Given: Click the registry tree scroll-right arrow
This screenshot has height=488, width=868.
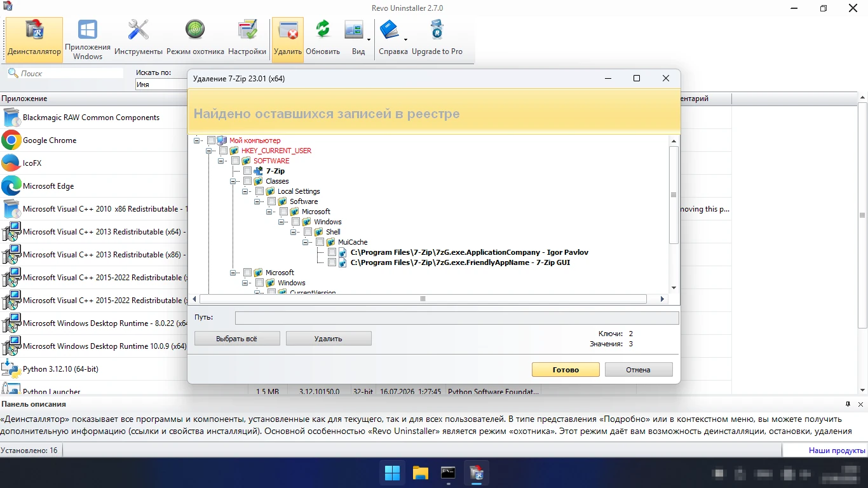Looking at the screenshot, I should click(x=662, y=299).
